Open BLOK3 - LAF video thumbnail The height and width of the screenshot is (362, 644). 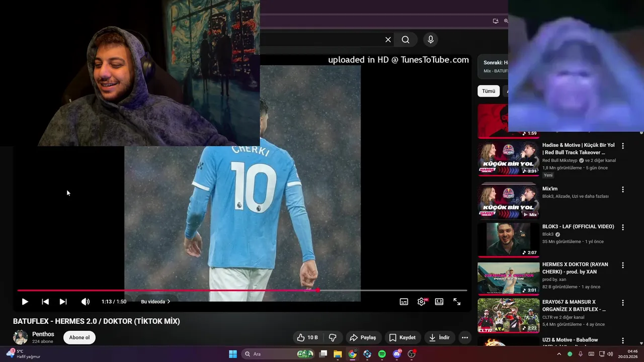pyautogui.click(x=508, y=240)
